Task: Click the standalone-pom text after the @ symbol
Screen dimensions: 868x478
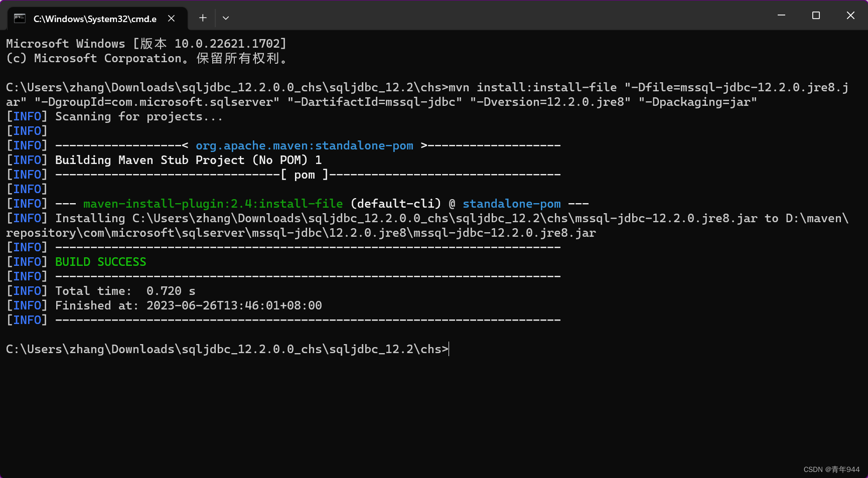Action: 512,203
